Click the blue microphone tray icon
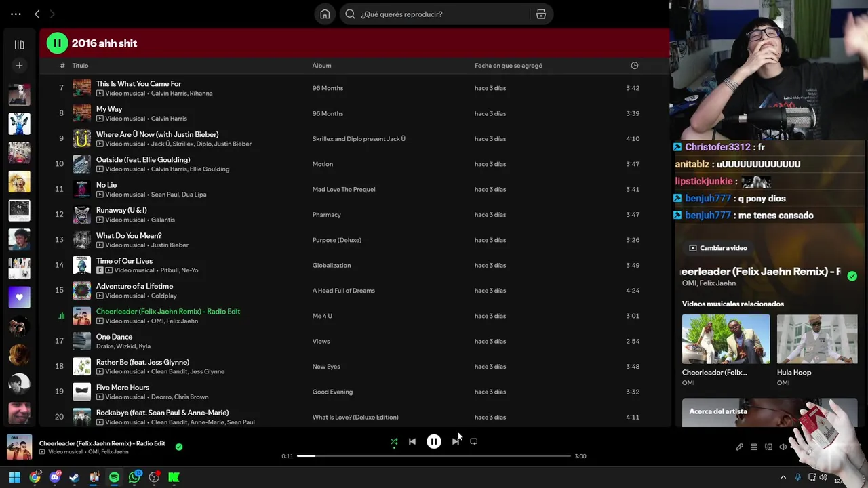Image resolution: width=868 pixels, height=488 pixels. point(797,477)
